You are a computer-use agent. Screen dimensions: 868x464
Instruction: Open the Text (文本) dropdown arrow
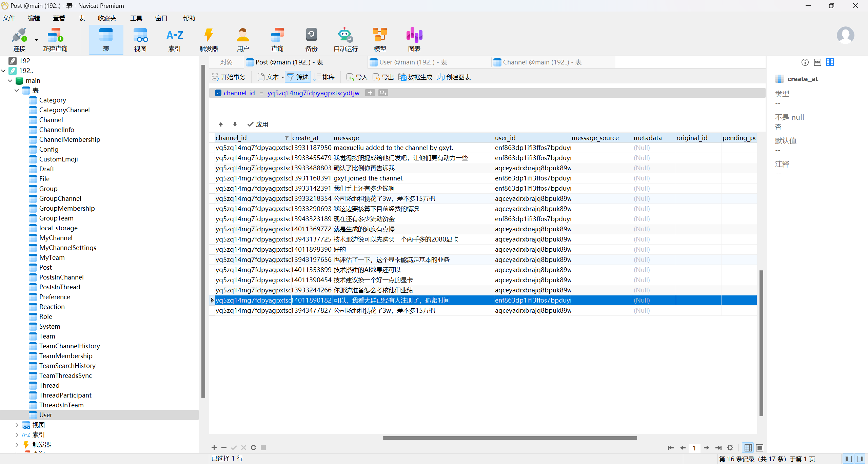[283, 77]
